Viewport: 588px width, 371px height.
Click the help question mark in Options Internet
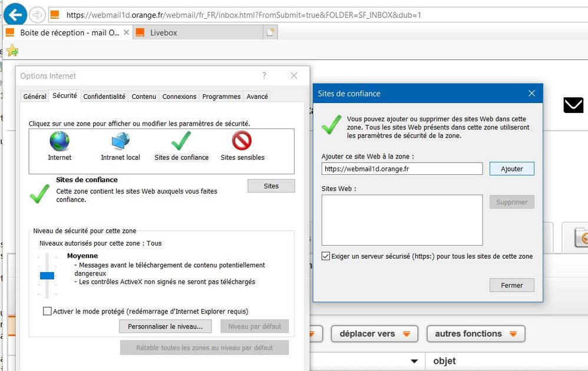[264, 76]
